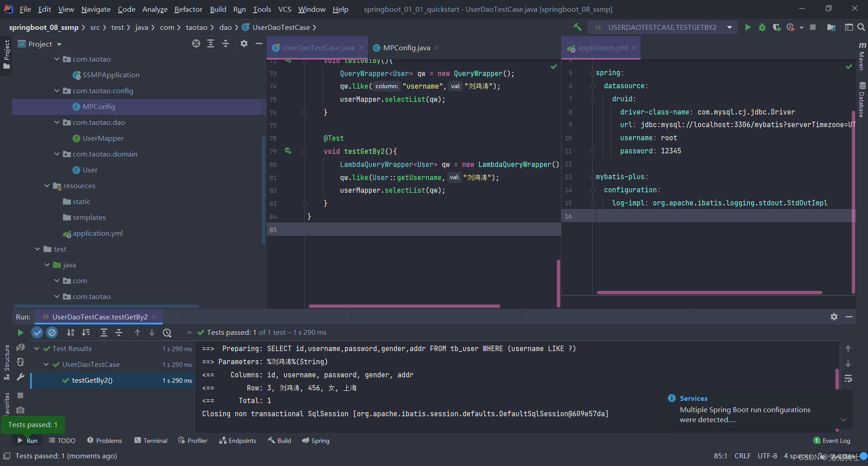This screenshot has width=868, height=466.
Task: Open Spring tool window
Action: click(x=316, y=441)
